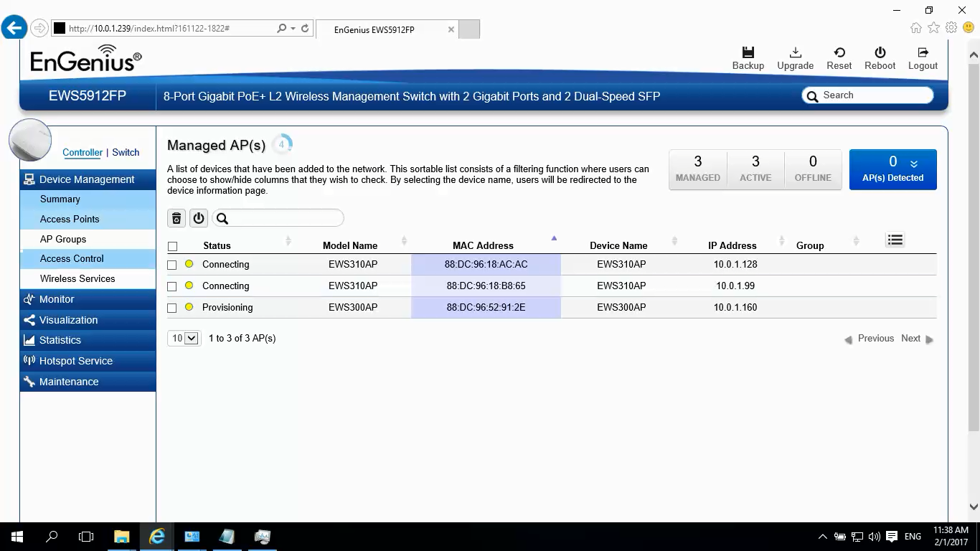Check the box for 88:DC:96:18:B8:65 row
Image resolution: width=980 pixels, height=551 pixels.
(x=172, y=286)
